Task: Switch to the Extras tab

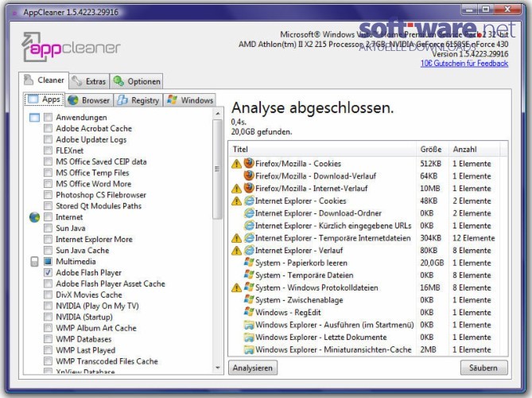Action: [x=89, y=81]
